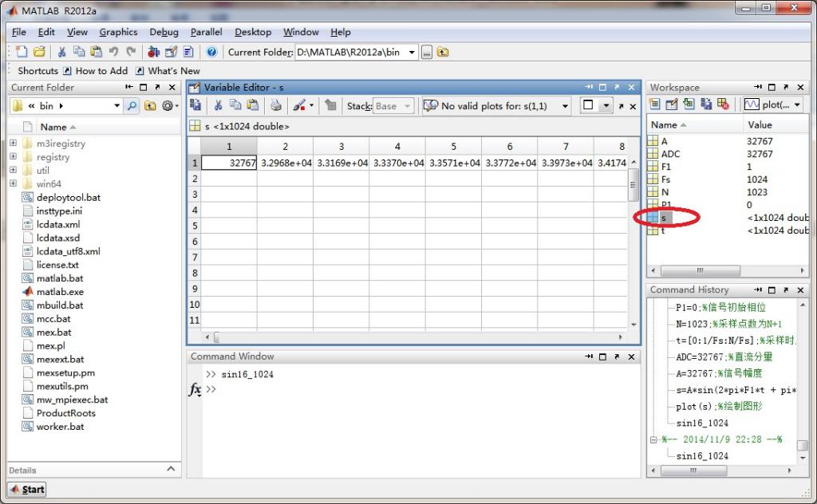The height and width of the screenshot is (504, 817).
Task: Expand the util folder
Action: [x=13, y=170]
